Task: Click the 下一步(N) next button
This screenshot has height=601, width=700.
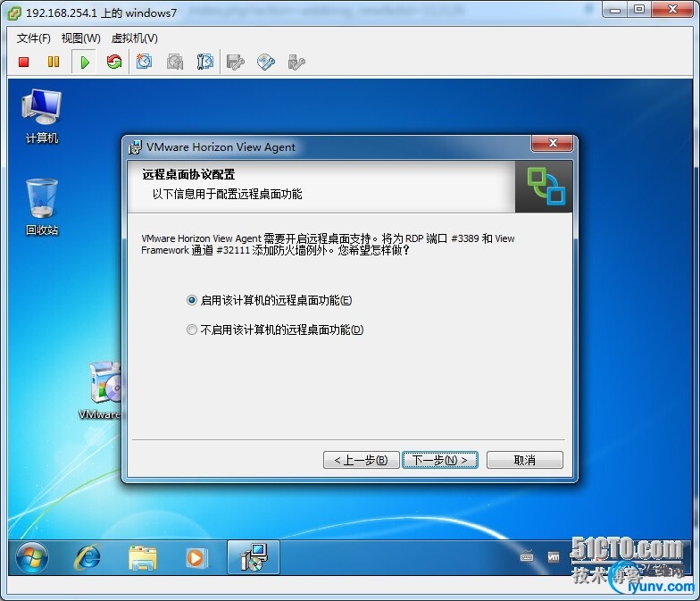Action: pyautogui.click(x=439, y=460)
